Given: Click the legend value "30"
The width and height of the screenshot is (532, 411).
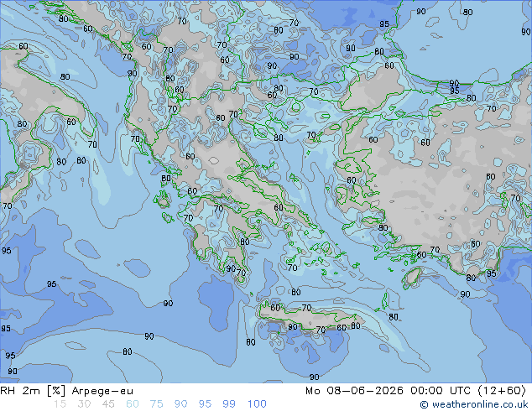Looking at the screenshot, I should (x=84, y=404).
